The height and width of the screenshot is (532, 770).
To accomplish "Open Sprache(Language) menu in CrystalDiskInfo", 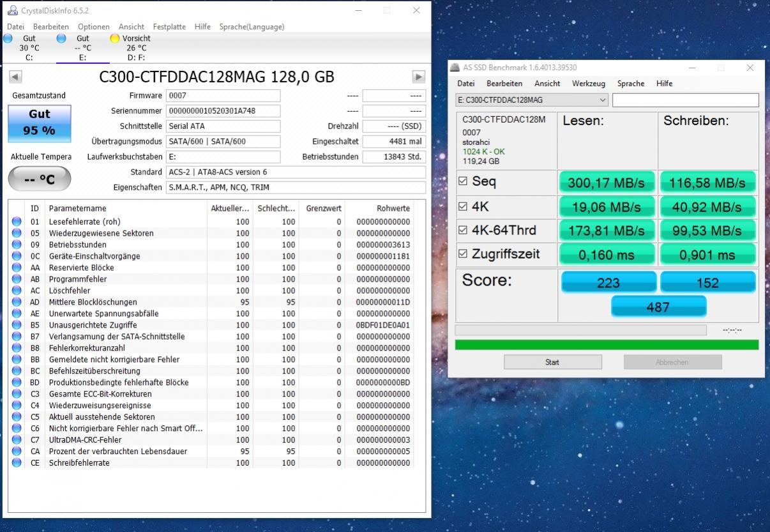I will 252,27.
